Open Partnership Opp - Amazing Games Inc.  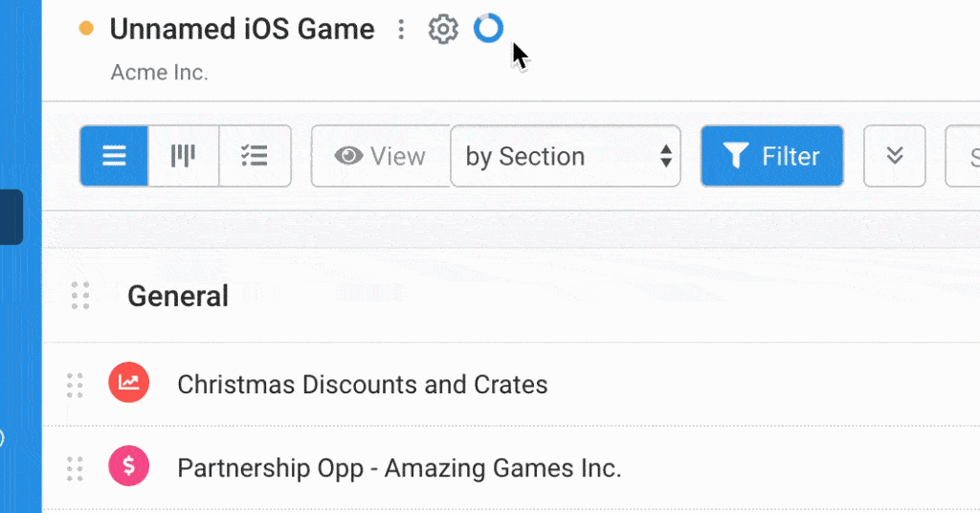399,469
